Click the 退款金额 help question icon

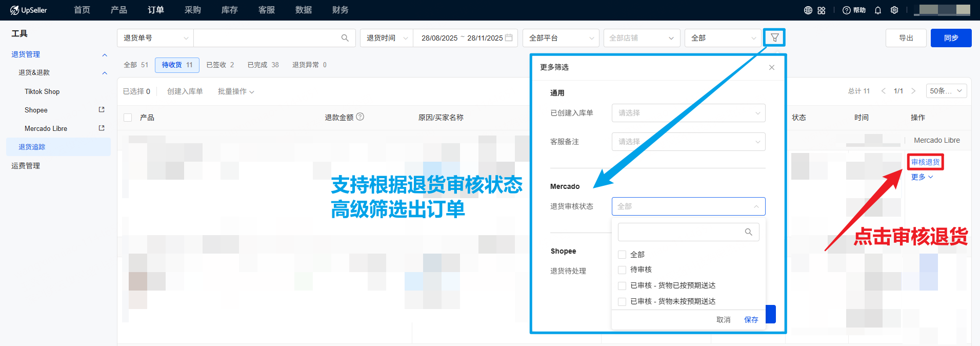point(360,117)
